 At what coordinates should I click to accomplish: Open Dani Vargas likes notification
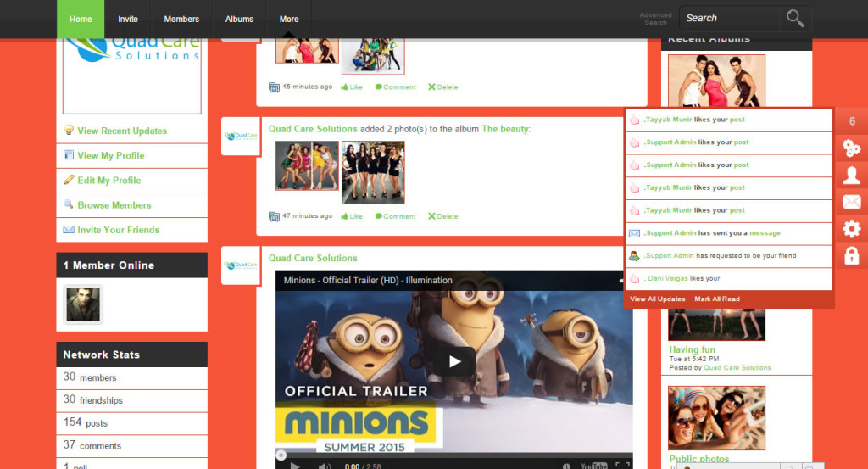pos(729,278)
